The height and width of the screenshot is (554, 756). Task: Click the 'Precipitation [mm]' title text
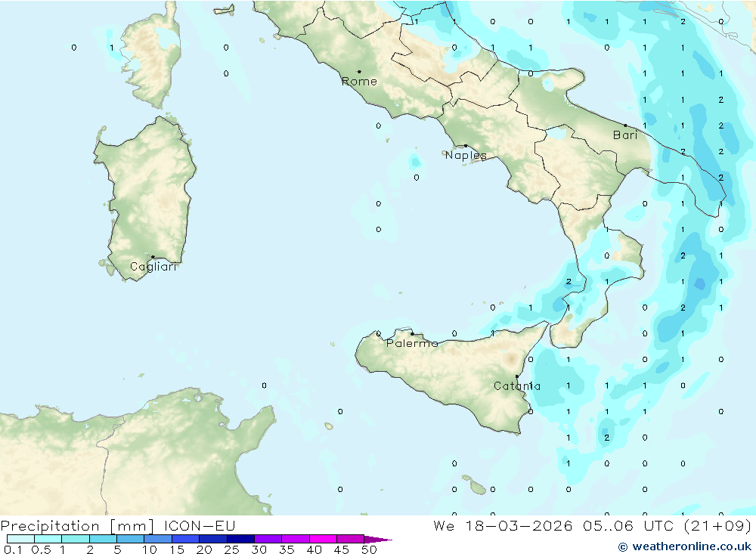(78, 526)
